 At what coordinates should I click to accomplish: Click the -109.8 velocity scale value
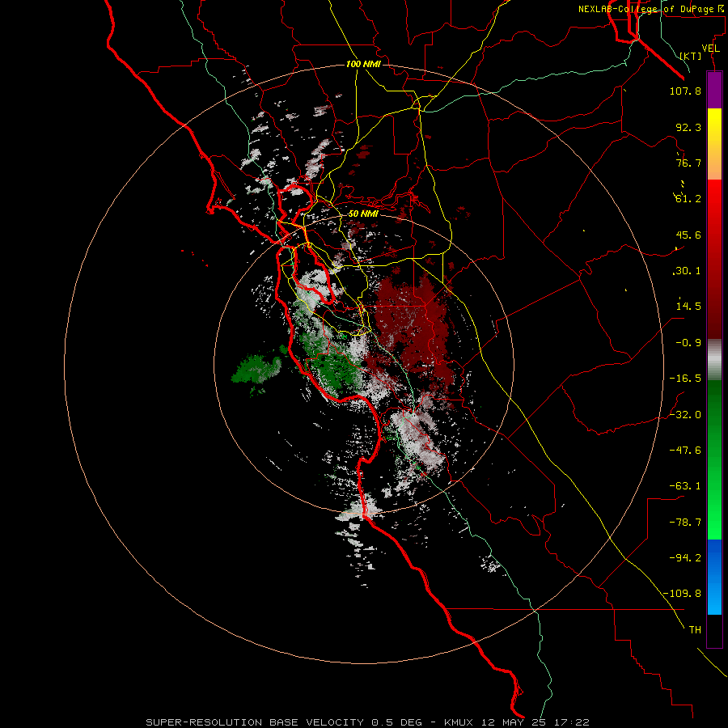pyautogui.click(x=682, y=594)
